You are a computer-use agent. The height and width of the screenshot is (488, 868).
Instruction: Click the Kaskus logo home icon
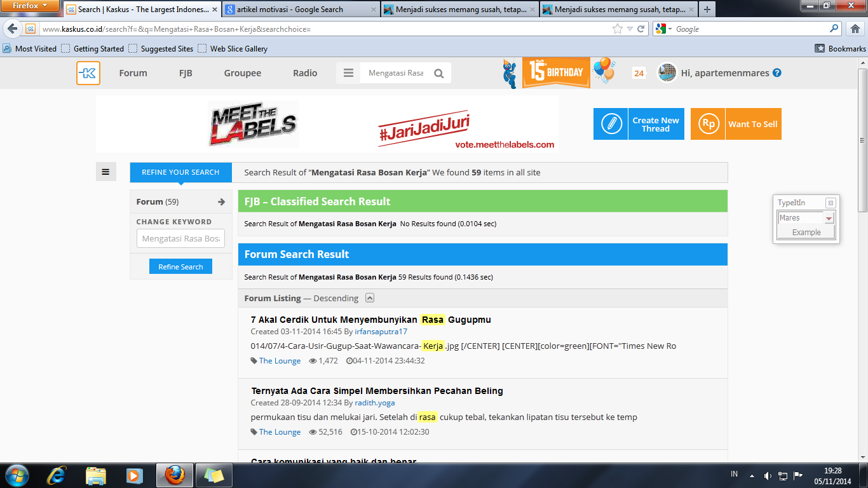coord(88,73)
